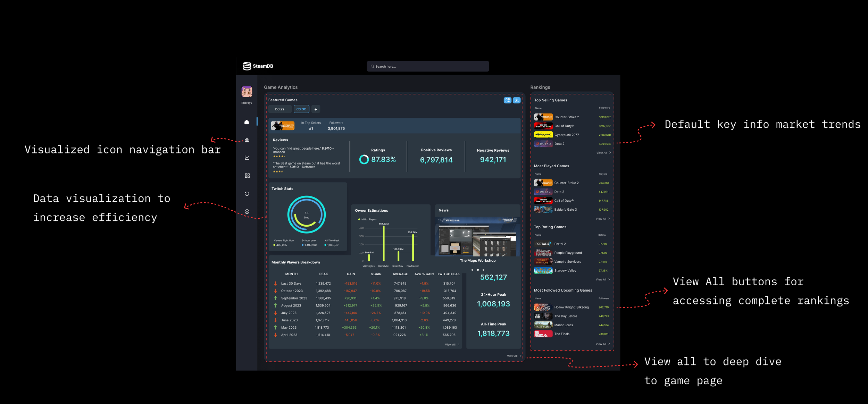This screenshot has height=404, width=868.
Task: Open the bar chart sidebar icon
Action: click(x=247, y=140)
